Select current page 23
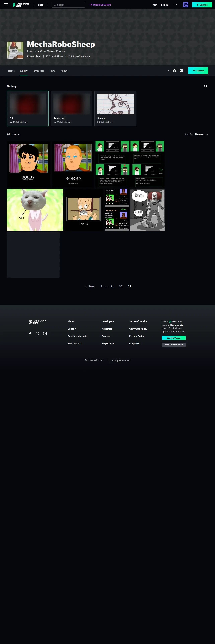This screenshot has width=215, height=644. point(130,287)
